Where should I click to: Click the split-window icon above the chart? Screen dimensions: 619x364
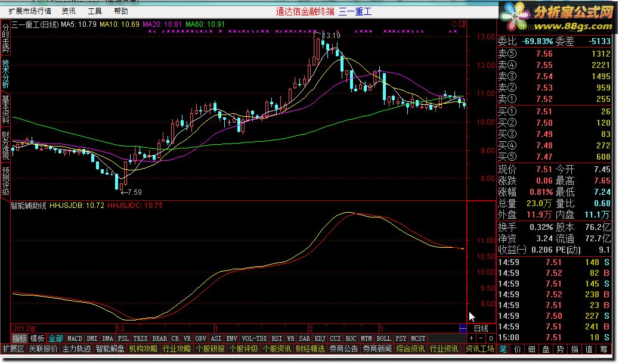click(462, 24)
